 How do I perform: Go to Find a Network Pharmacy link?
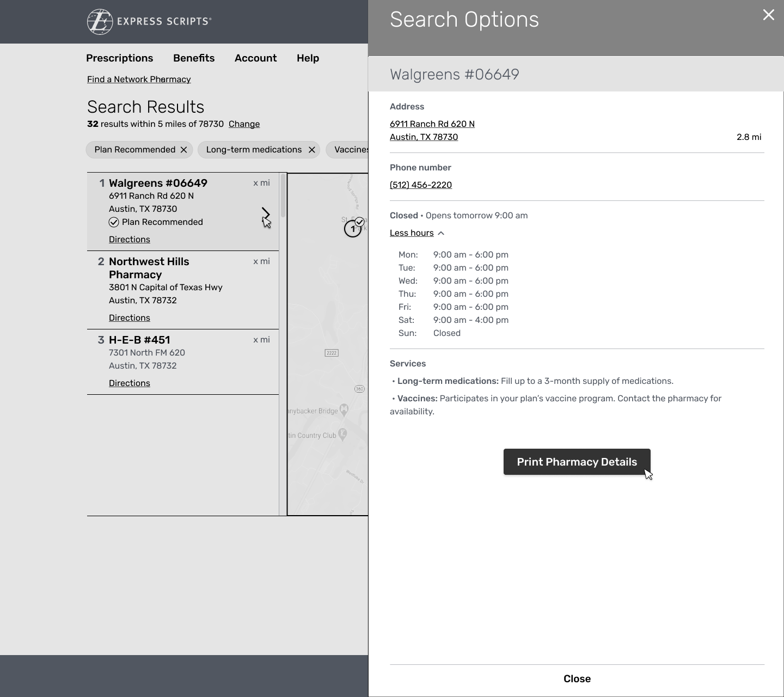[x=139, y=80]
